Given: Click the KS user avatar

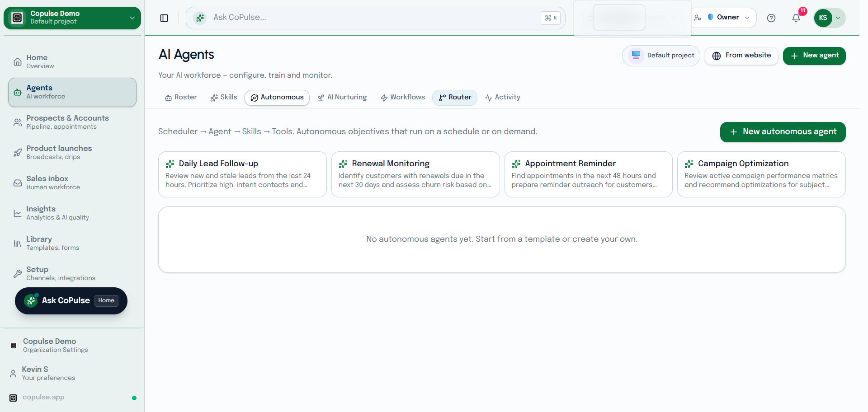Looking at the screenshot, I should (x=823, y=18).
